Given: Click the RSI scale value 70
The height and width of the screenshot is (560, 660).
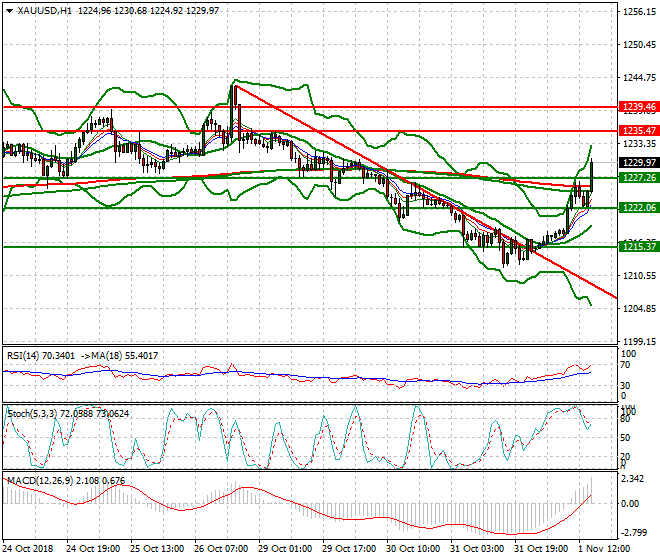Looking at the screenshot, I should click(625, 365).
